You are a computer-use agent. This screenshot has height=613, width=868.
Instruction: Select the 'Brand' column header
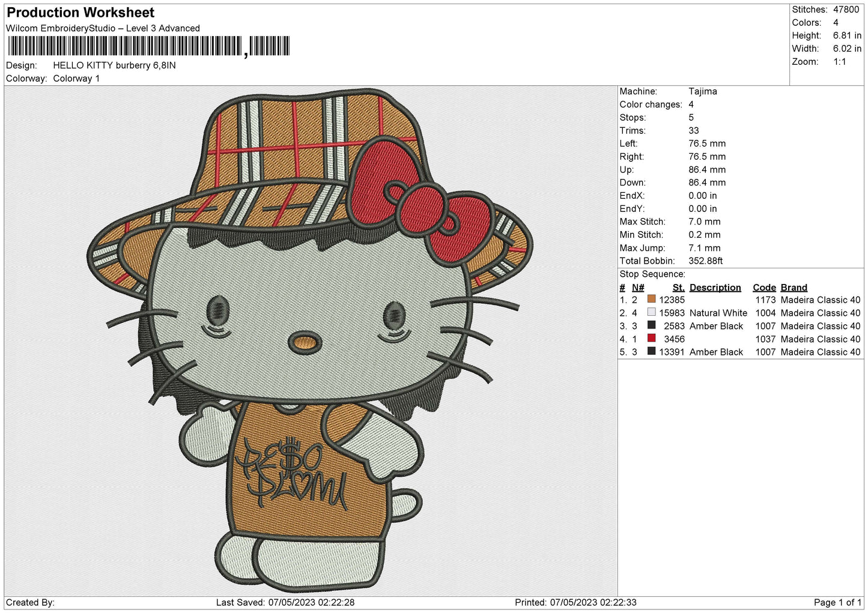point(794,288)
